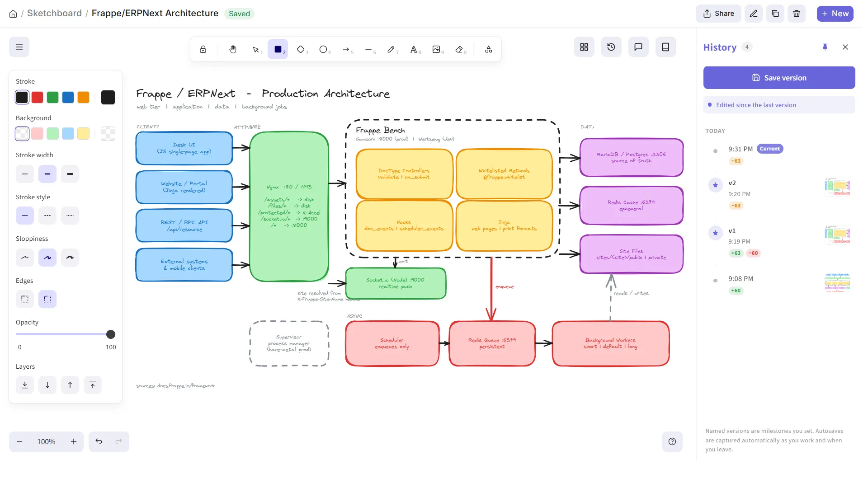Bring selection to front layer
This screenshot has width=868, height=488.
[x=93, y=385]
